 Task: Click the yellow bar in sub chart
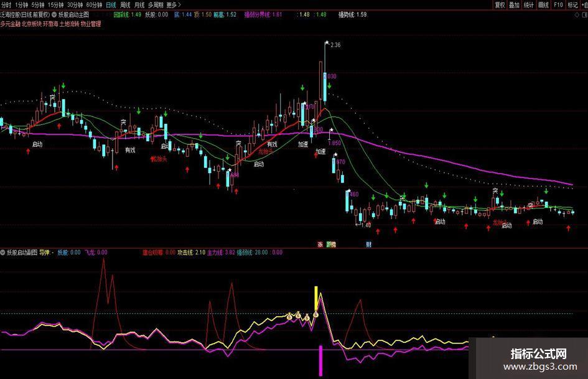[316, 298]
